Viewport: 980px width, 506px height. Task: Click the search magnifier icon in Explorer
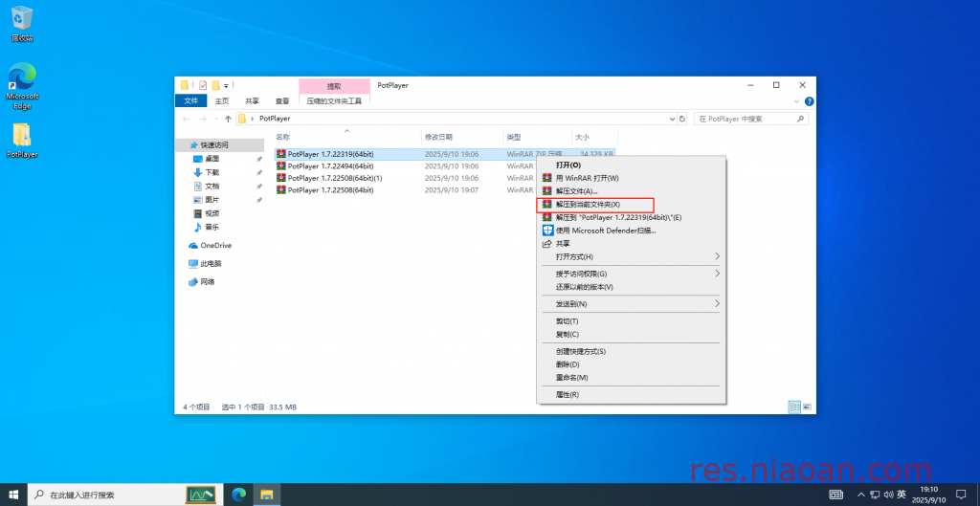800,119
